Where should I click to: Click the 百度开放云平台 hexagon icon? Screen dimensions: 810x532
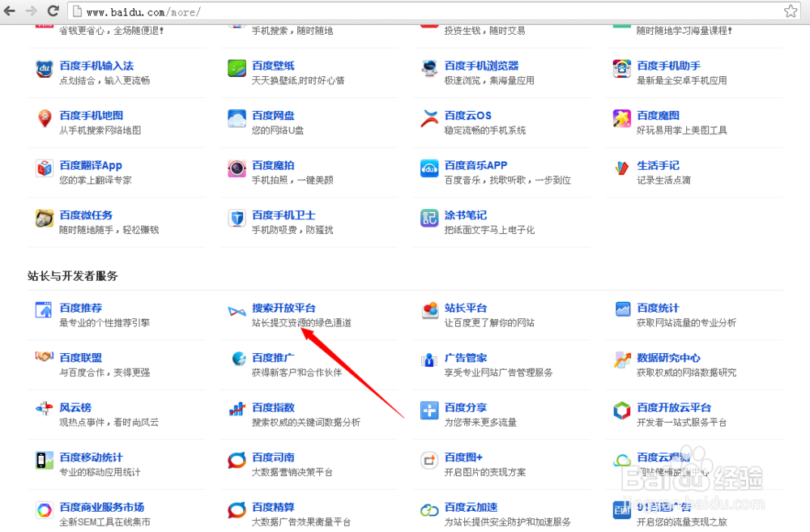[622, 411]
